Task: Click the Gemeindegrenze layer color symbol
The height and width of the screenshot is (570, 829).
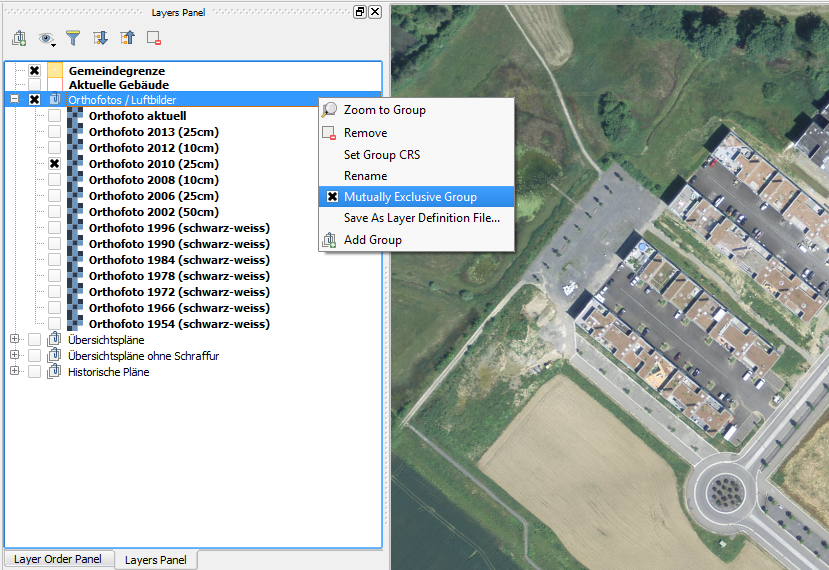Action: (55, 71)
